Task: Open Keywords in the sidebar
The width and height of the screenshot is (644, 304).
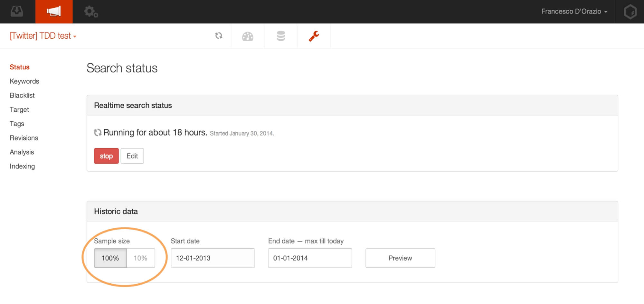Action: pyautogui.click(x=24, y=81)
